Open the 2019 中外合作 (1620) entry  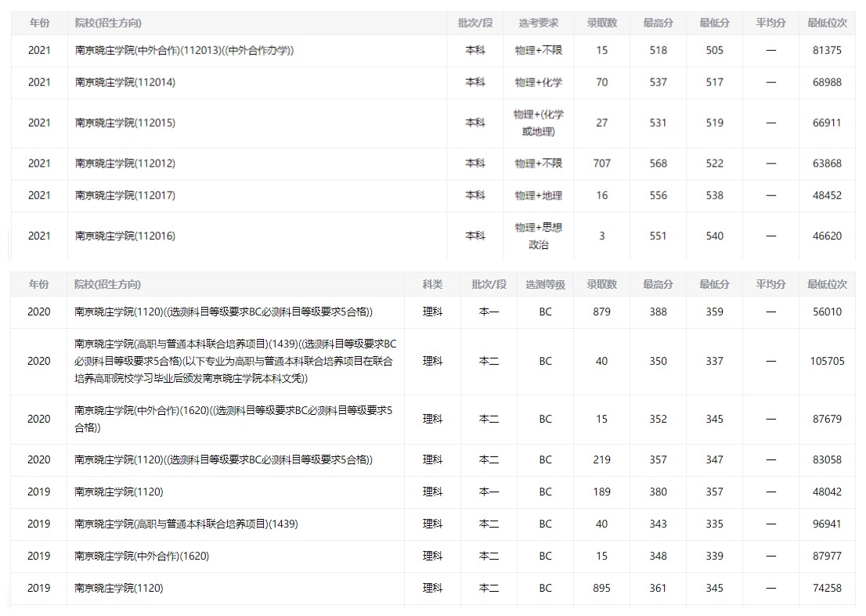pyautogui.click(x=142, y=557)
